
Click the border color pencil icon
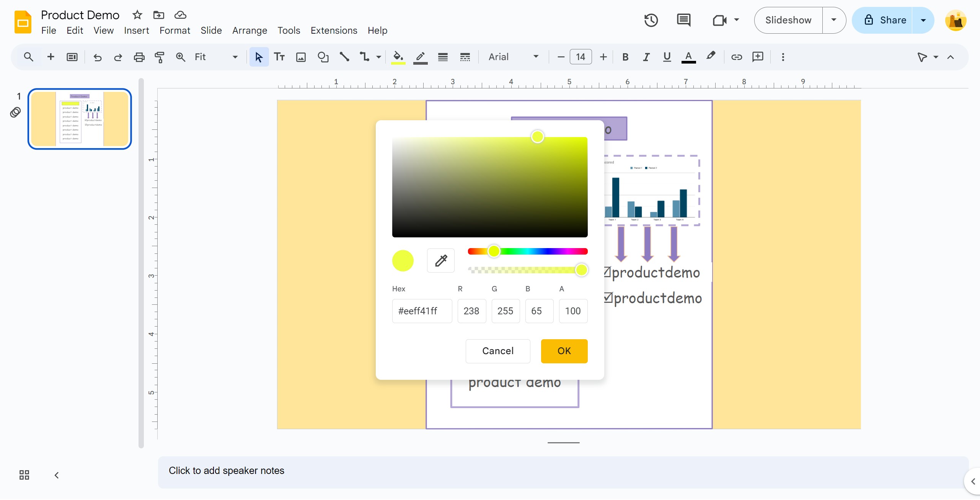tap(420, 57)
